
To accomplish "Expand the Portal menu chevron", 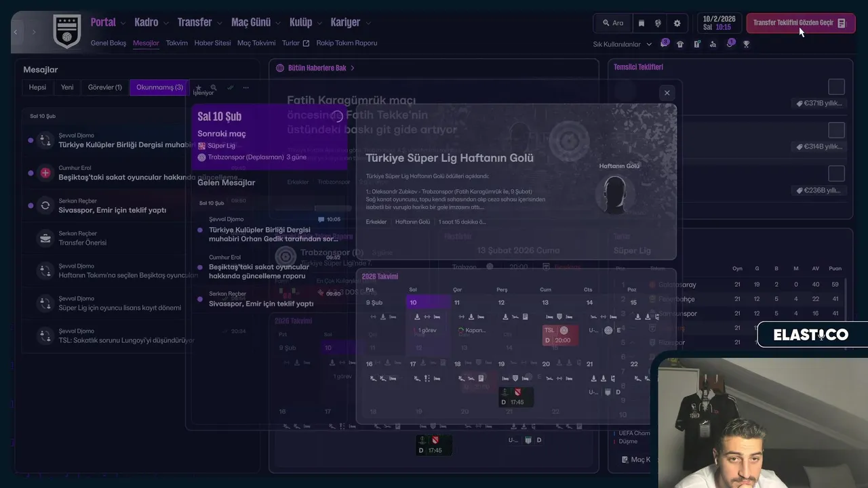I will (123, 23).
